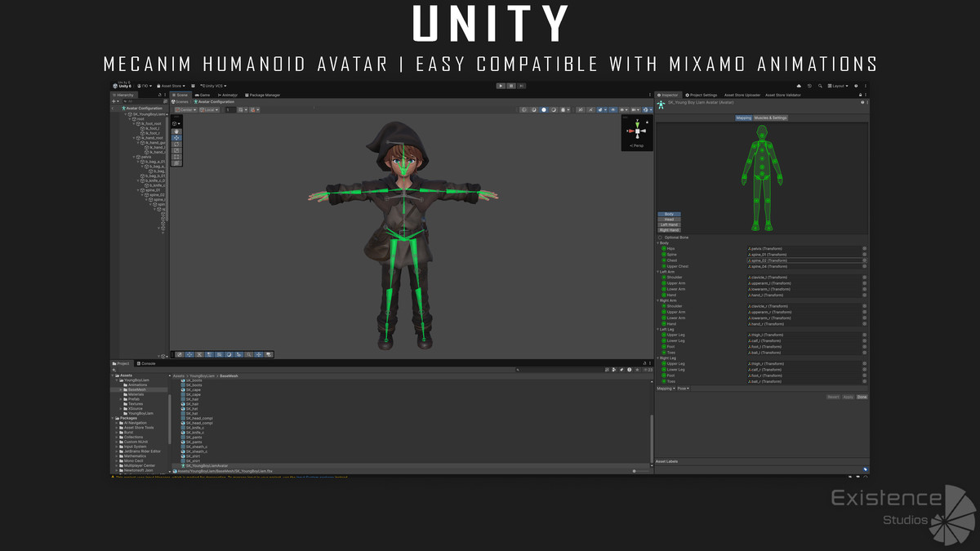The image size is (980, 551).
Task: Toggle the Persp projection label
Action: 636,145
